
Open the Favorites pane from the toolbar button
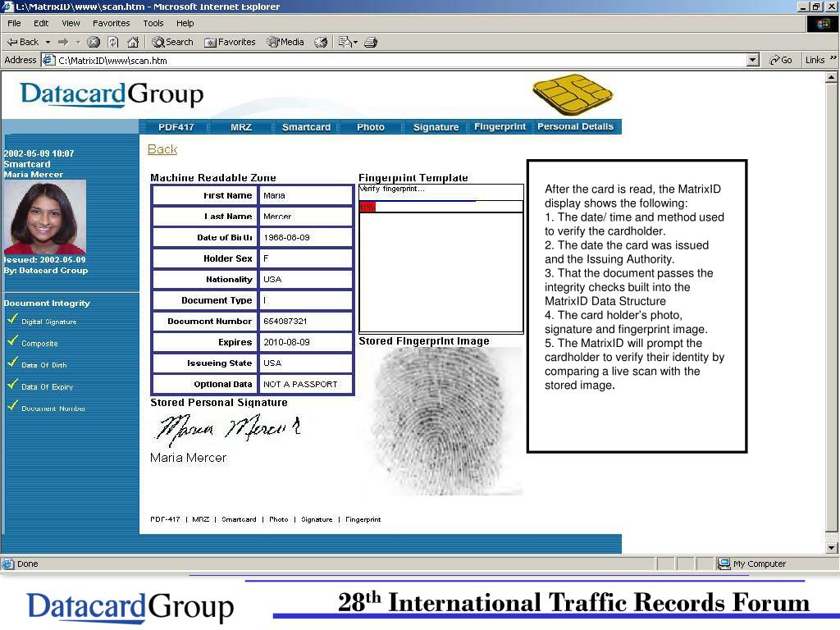[x=230, y=42]
